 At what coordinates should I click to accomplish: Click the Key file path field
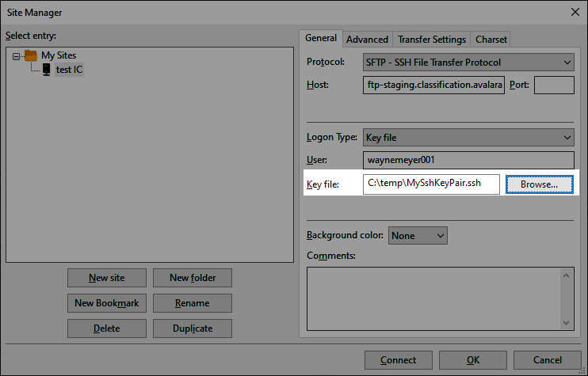pyautogui.click(x=431, y=184)
